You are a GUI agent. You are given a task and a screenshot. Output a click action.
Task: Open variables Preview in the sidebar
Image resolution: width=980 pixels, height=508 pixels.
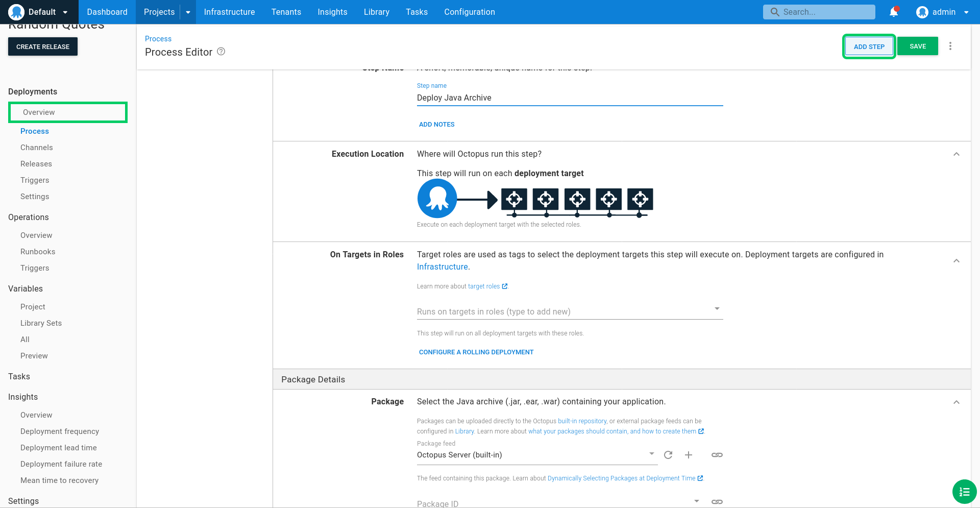point(34,356)
